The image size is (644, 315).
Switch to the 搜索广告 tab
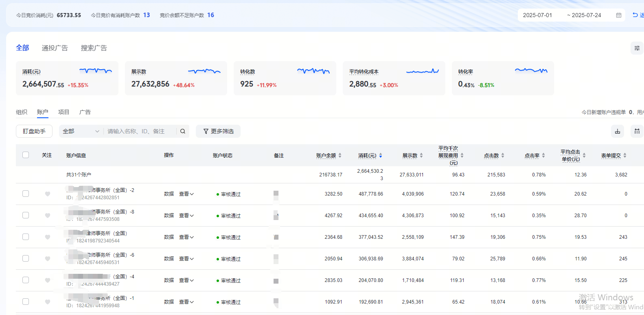[x=94, y=48]
